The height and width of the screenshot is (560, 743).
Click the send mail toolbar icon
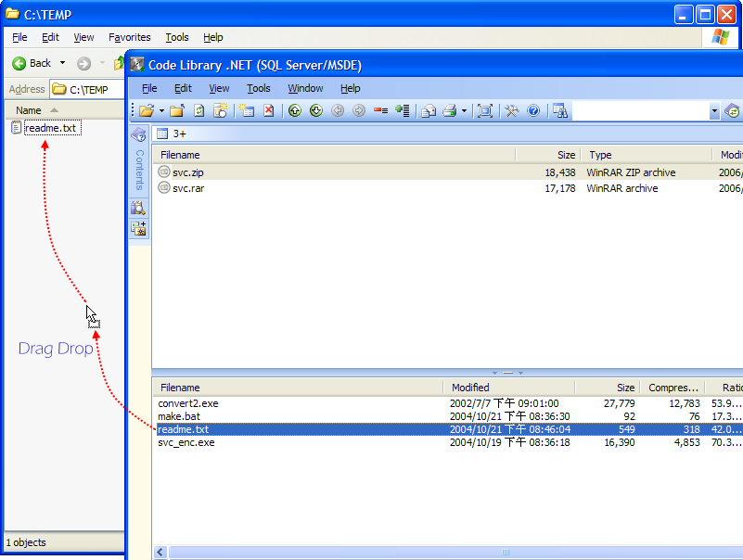(x=429, y=111)
